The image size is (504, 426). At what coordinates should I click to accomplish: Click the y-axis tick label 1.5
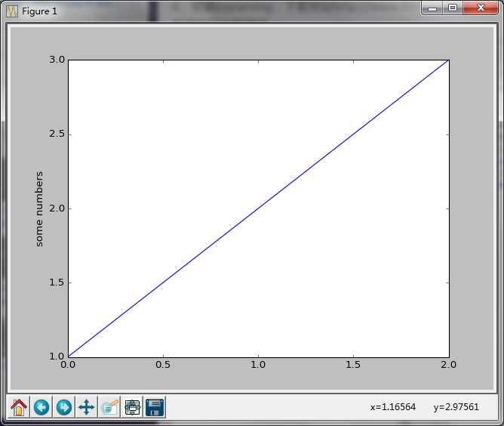tap(57, 282)
